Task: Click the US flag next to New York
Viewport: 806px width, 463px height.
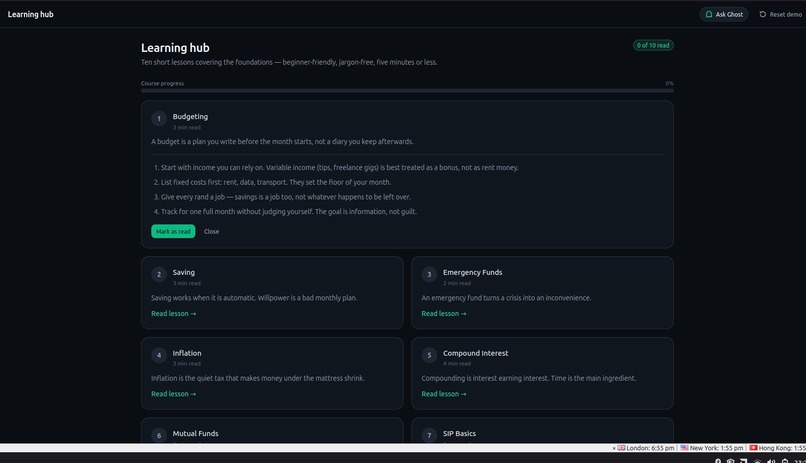Action: click(684, 448)
